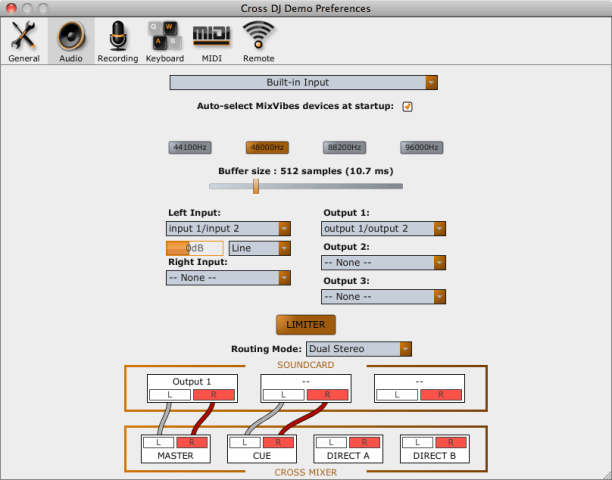Click the 'CROSS MIXER' heading text
Screen dimensions: 612x480
306,473
